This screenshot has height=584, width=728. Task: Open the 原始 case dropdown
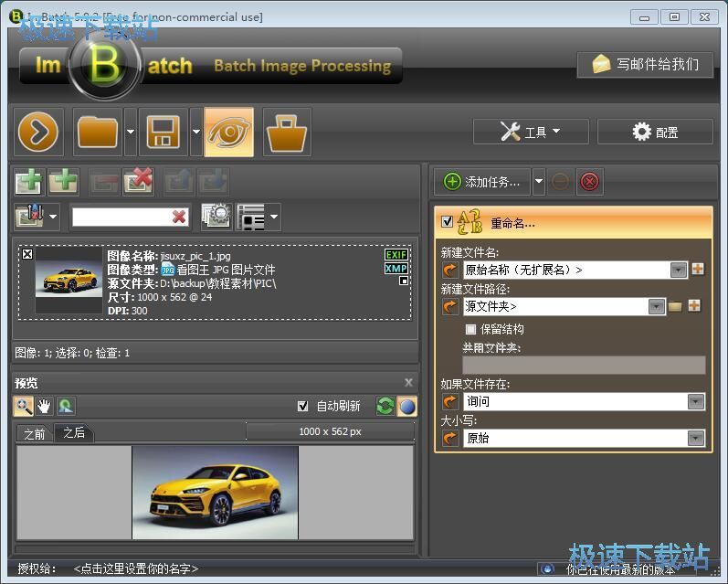(696, 438)
